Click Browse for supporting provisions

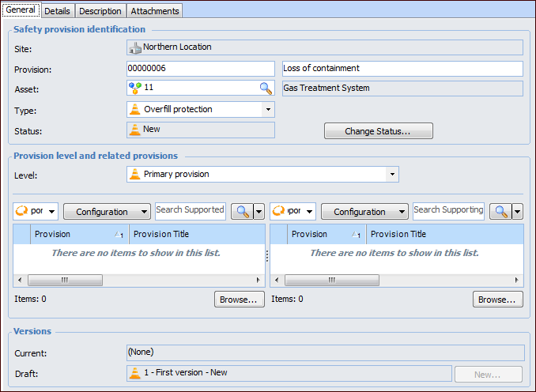pyautogui.click(x=498, y=300)
